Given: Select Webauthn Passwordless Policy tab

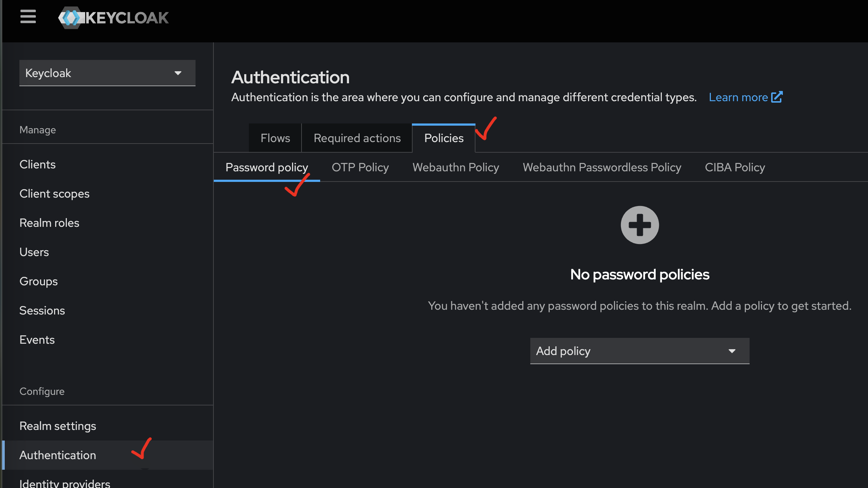Looking at the screenshot, I should tap(602, 167).
